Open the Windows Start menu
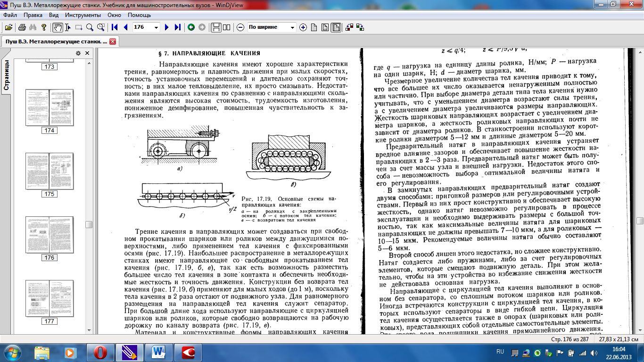Viewport: 644px width, 362px height. click(11, 353)
